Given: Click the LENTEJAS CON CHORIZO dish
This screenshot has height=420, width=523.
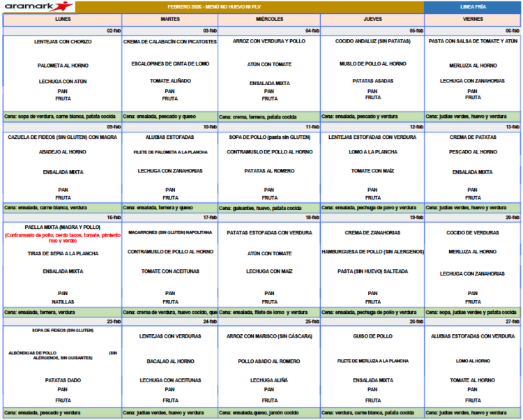Looking at the screenshot, I should [x=63, y=42].
